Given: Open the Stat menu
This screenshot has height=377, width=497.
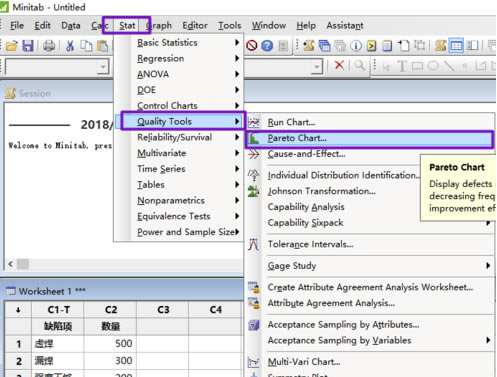Looking at the screenshot, I should click(x=127, y=26).
